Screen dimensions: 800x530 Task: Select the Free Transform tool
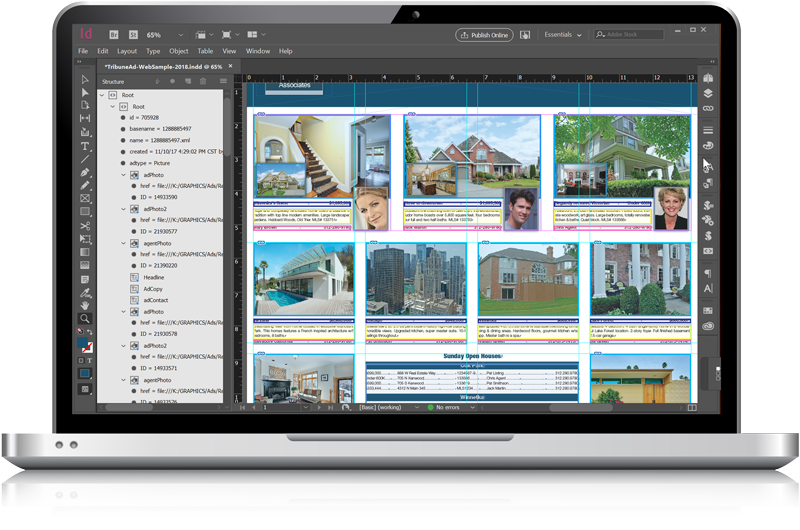pyautogui.click(x=85, y=239)
